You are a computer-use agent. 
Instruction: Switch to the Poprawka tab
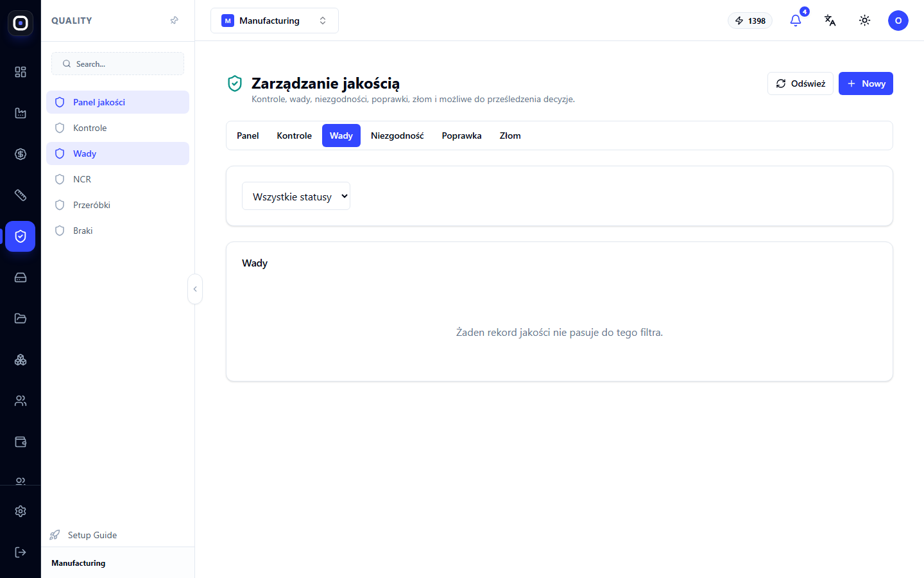pos(462,136)
